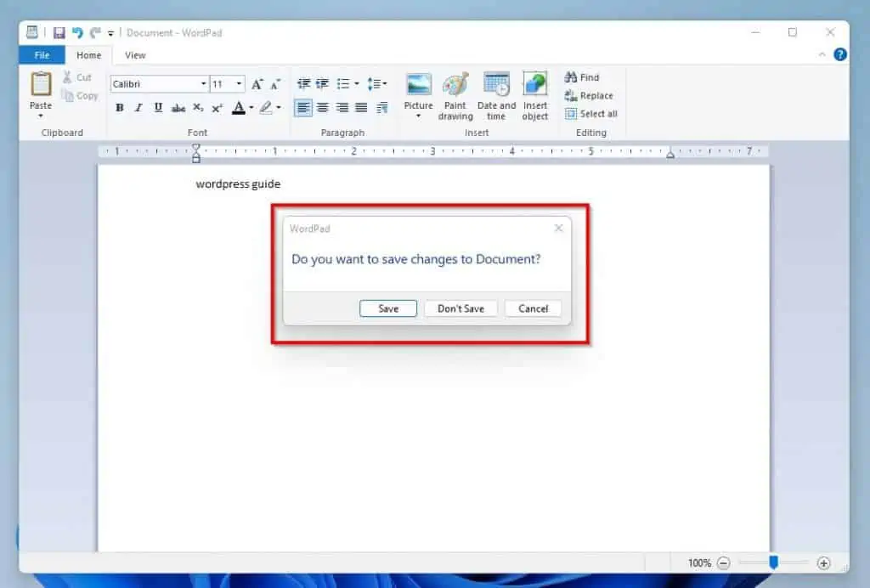
Task: Toggle underline formatting
Action: coord(158,108)
